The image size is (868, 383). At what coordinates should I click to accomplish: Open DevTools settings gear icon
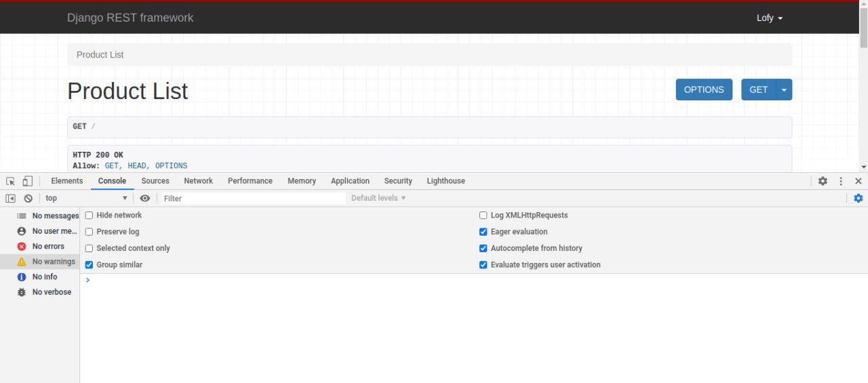[x=823, y=181]
